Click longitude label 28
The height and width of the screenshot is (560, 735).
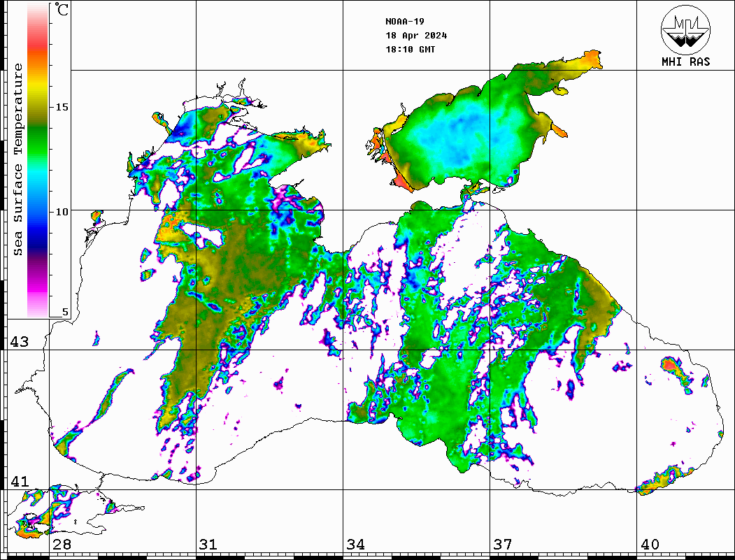[62, 545]
